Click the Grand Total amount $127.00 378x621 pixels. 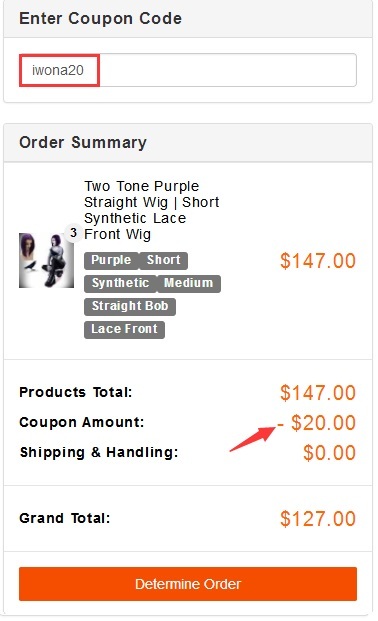click(x=318, y=518)
